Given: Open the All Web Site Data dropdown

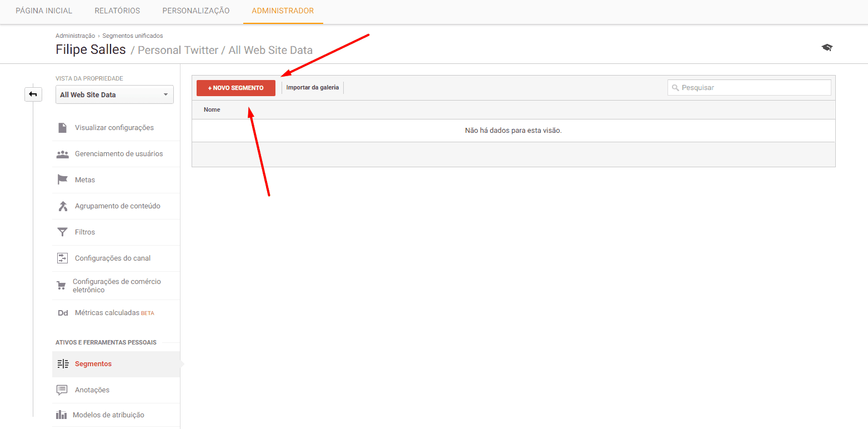Looking at the screenshot, I should click(x=114, y=94).
